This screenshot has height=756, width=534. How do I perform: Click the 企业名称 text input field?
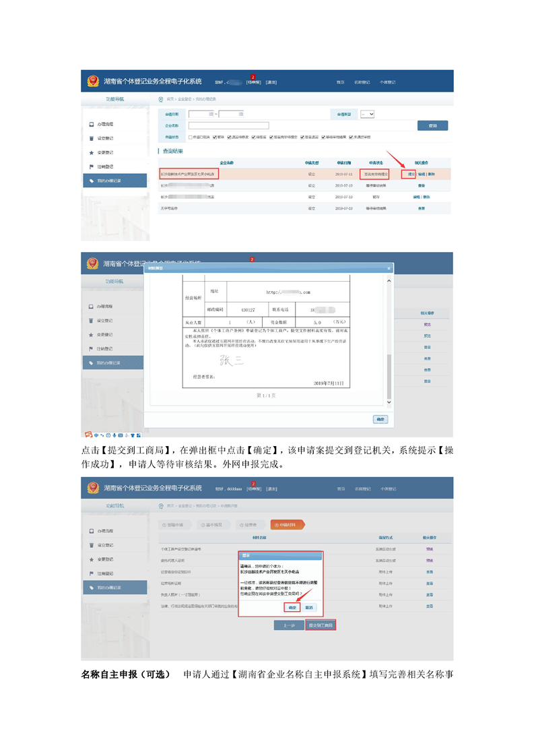pyautogui.click(x=228, y=125)
